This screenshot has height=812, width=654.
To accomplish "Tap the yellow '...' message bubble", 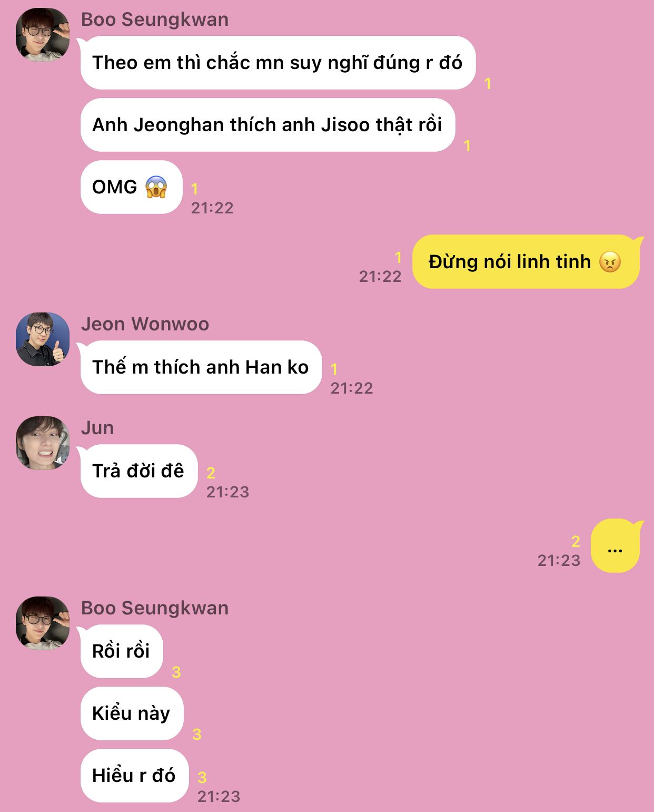I will coord(616,546).
